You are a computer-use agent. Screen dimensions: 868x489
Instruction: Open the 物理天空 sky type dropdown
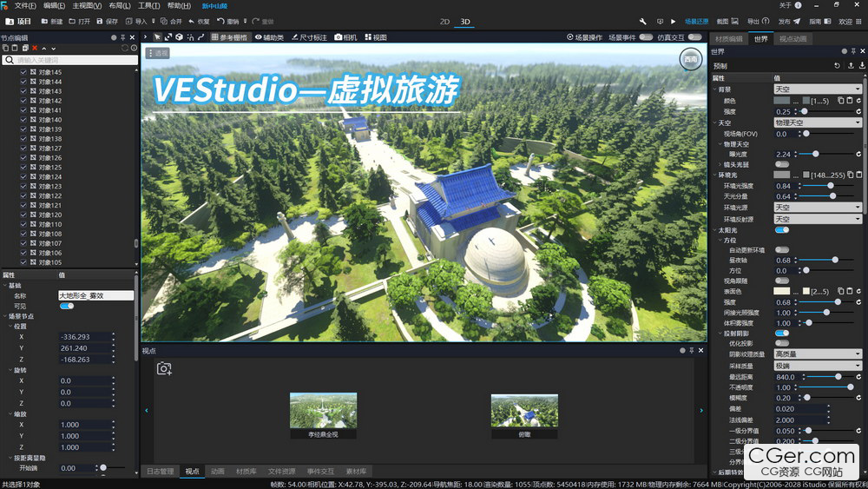[x=817, y=122]
